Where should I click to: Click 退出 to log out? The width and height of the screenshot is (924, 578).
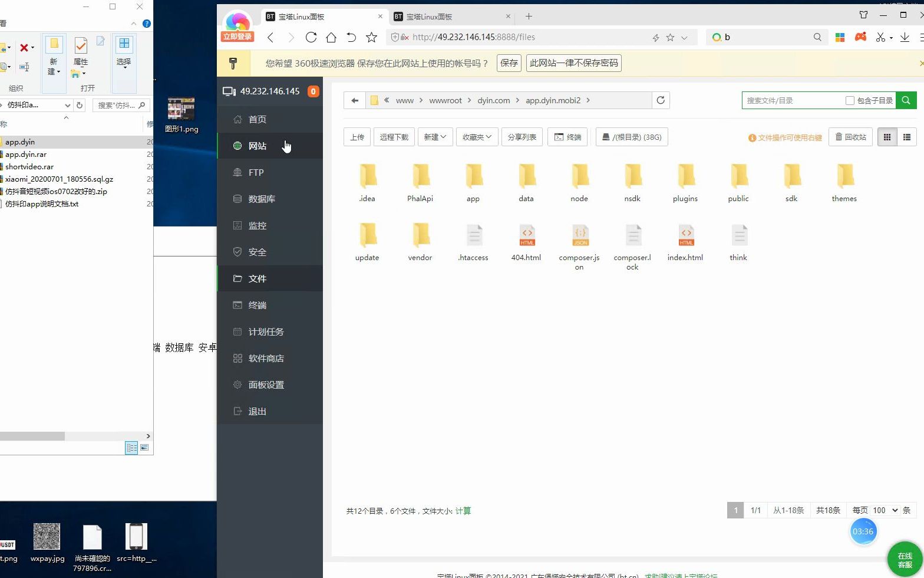pos(270,411)
